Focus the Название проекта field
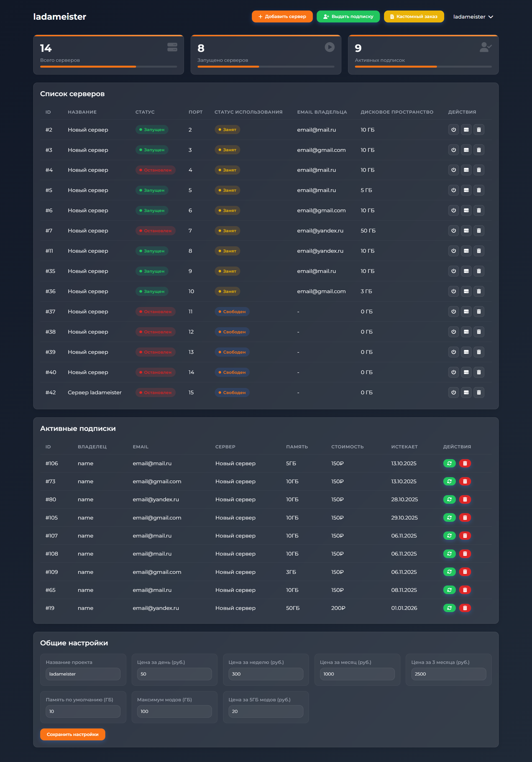 [x=83, y=674]
